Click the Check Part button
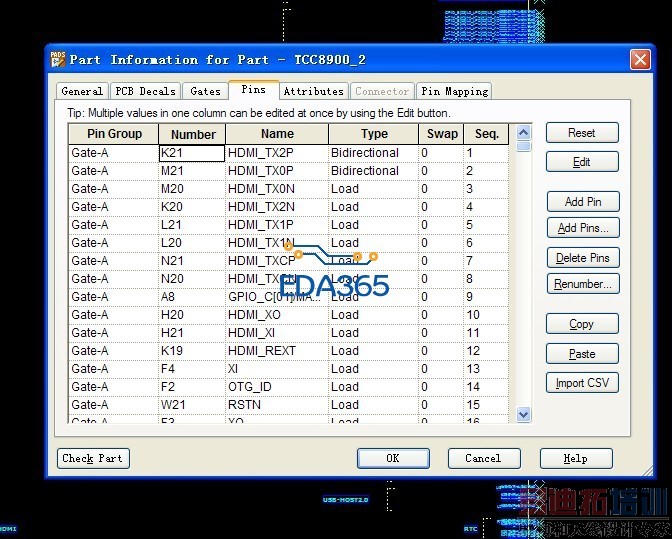This screenshot has width=672, height=539. 93,458
